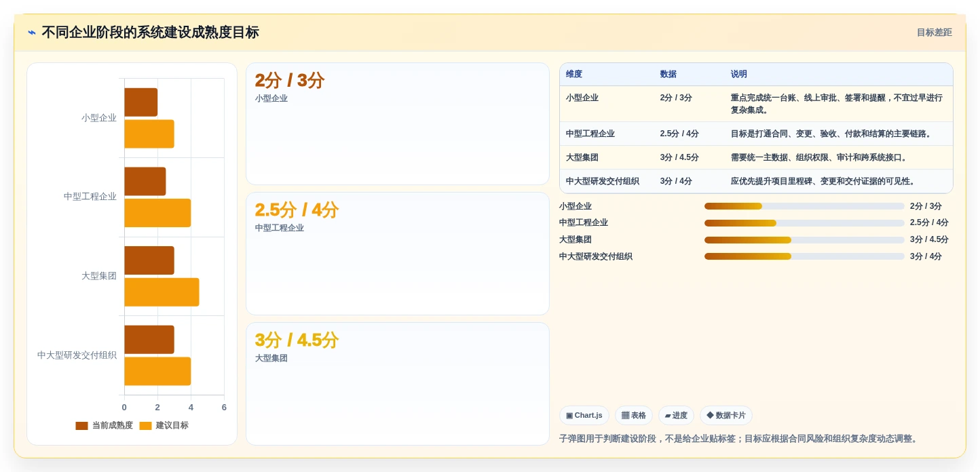
Task: Click the 大型集团 y-axis label in chart
Action: click(x=99, y=276)
